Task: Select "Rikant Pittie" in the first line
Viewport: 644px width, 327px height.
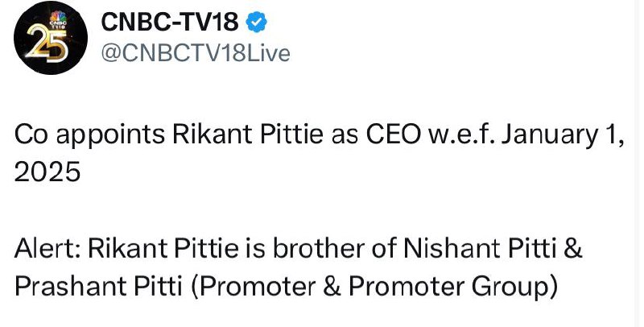Action: (x=248, y=134)
